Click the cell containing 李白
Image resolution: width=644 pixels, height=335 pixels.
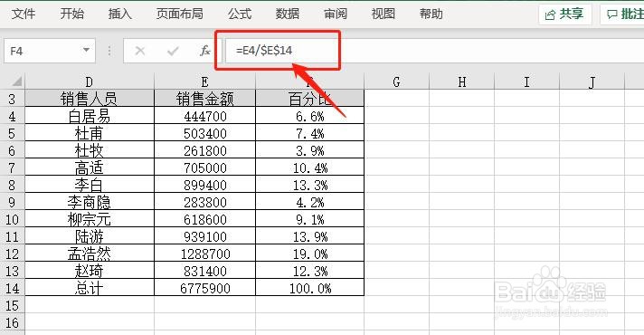90,185
